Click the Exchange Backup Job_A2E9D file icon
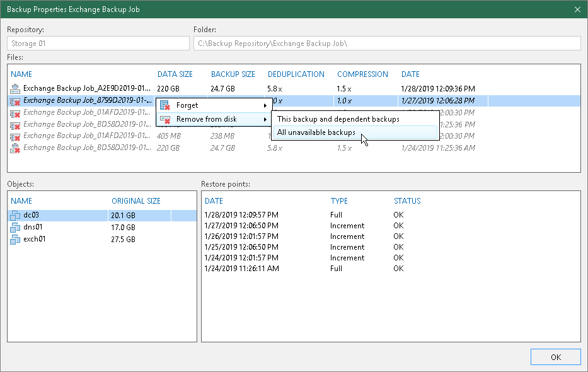Screen dimensions: 588x372 (x=16, y=89)
